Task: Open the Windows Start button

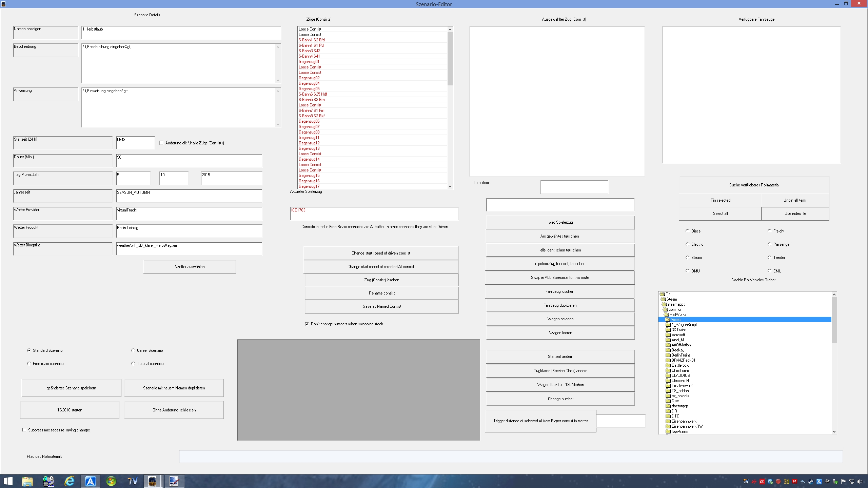Action: (8, 481)
